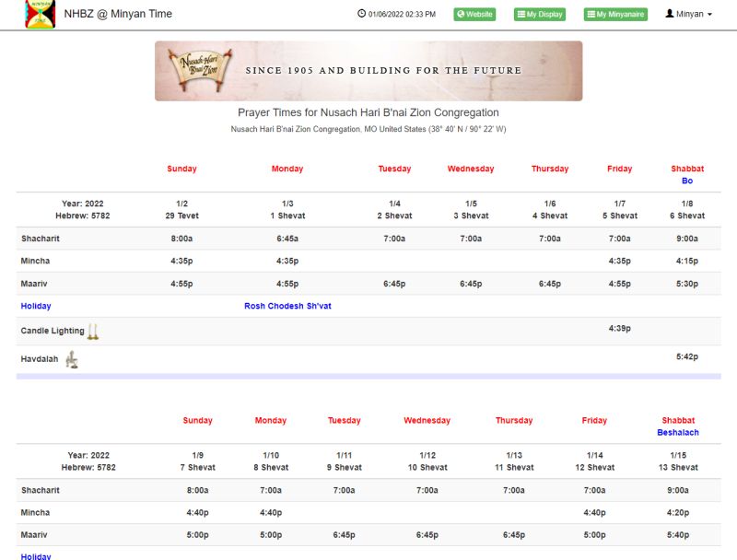Open the Beshalach parsha link
The height and width of the screenshot is (560, 737).
pyautogui.click(x=678, y=433)
